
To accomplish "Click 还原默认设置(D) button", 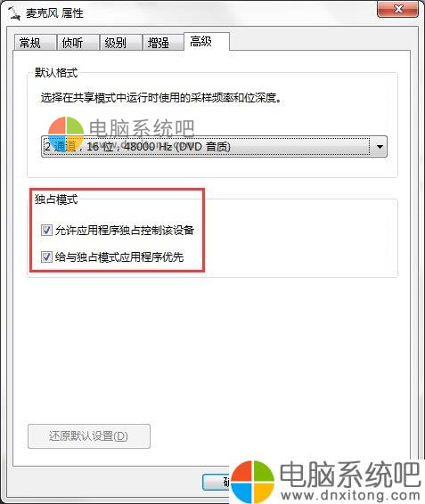I will pos(89,436).
